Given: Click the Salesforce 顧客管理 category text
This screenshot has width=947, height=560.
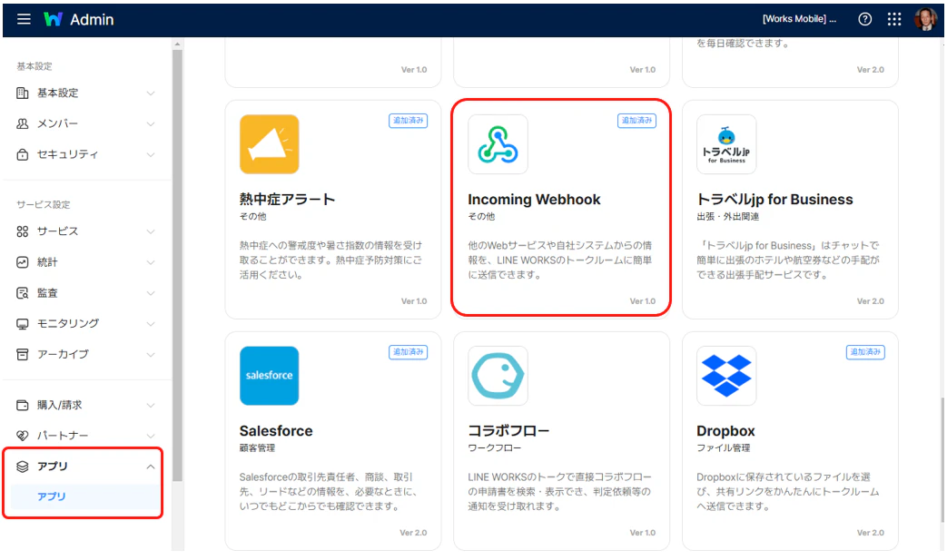Looking at the screenshot, I should coord(257,447).
